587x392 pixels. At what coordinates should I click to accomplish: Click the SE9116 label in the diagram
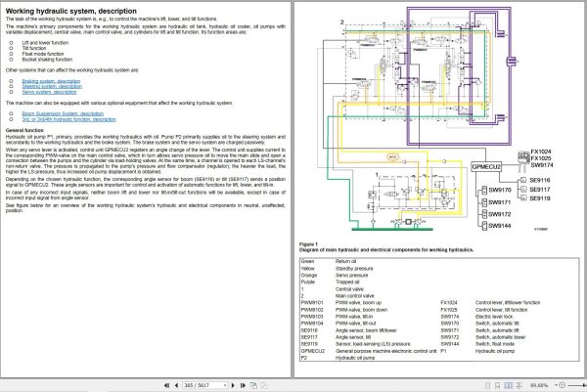click(x=540, y=180)
